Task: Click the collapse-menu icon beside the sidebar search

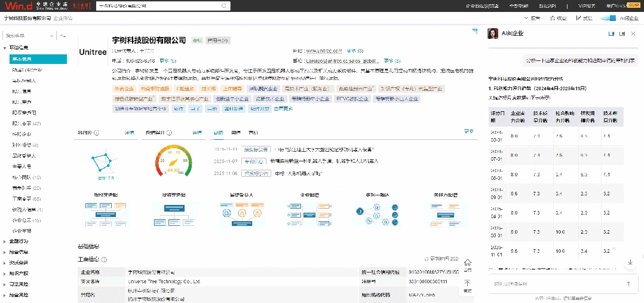Action: click(x=63, y=36)
